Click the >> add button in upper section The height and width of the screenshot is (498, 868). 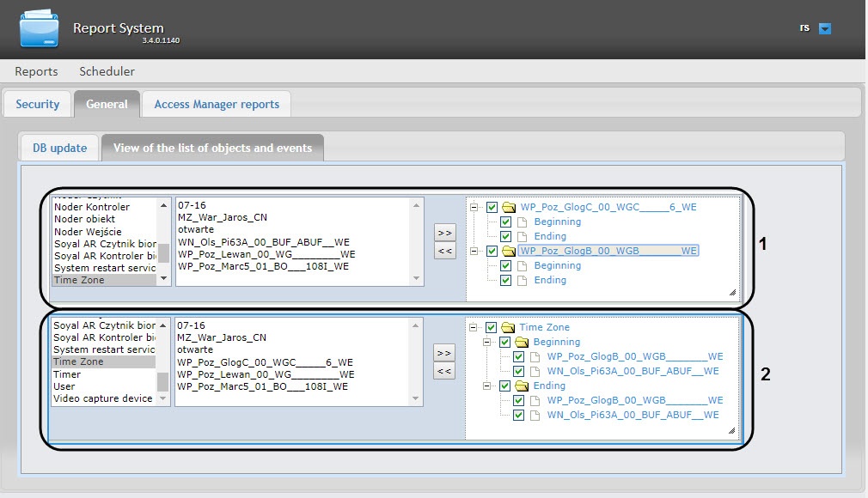click(x=444, y=233)
